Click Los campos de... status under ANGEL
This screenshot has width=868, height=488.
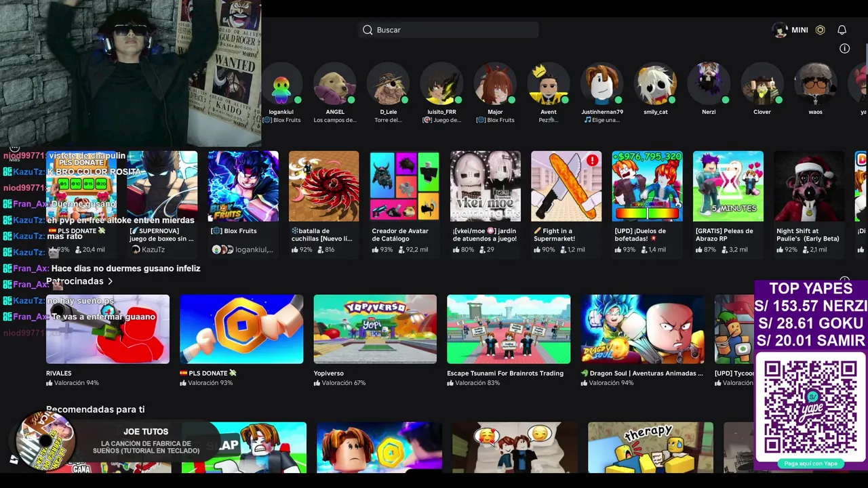(x=335, y=120)
